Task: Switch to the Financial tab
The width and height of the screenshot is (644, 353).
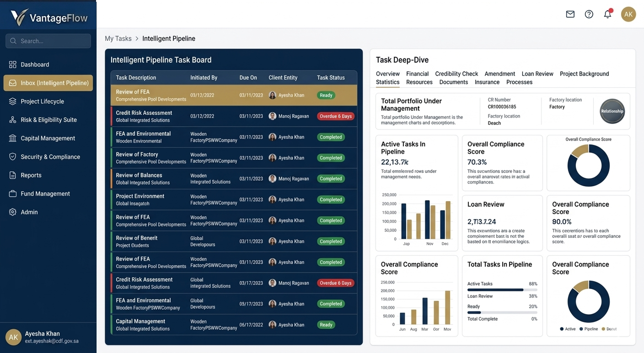Action: 417,74
